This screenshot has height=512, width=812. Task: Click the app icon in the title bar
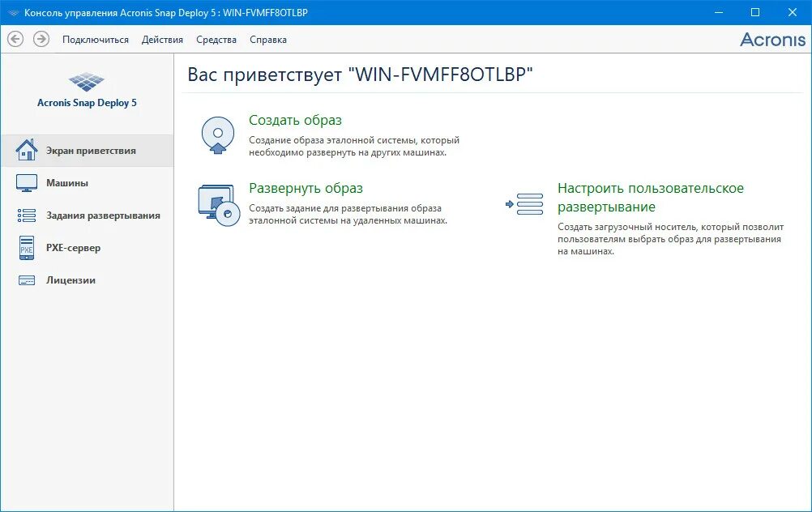pos(13,12)
